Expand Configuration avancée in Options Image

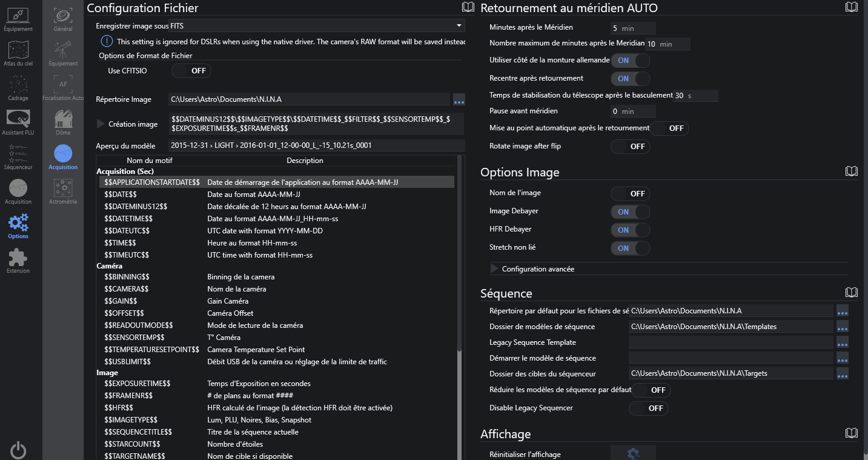pos(494,268)
